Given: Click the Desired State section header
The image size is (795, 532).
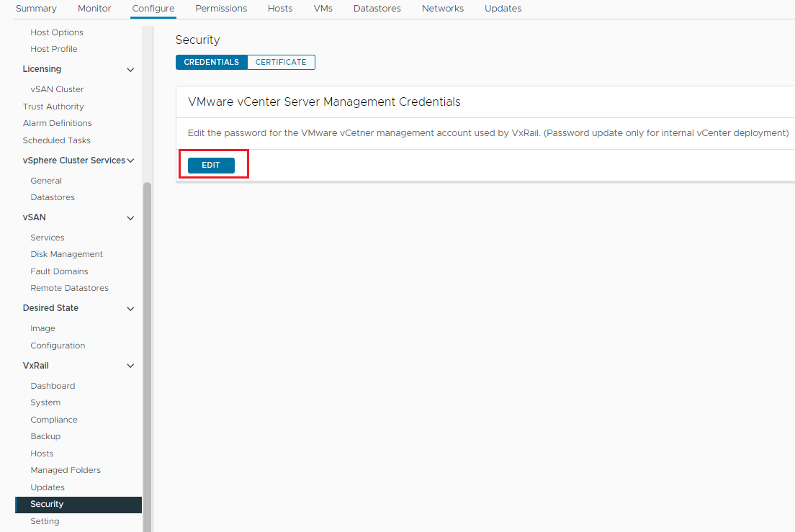Looking at the screenshot, I should (x=50, y=309).
